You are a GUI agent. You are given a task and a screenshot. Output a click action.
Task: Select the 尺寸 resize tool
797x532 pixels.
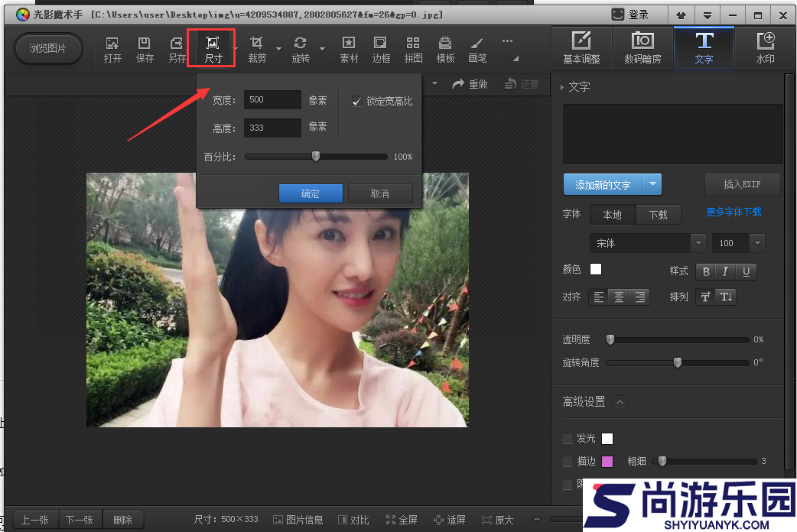coord(213,50)
